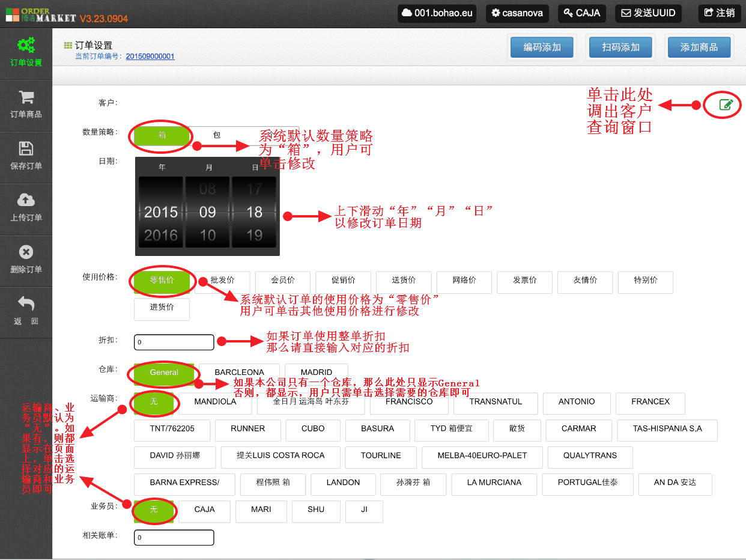
Task: Select month 10 in date picker
Action: coord(207,235)
